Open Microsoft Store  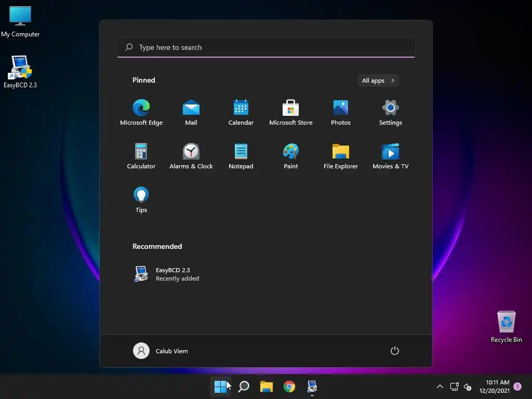291,113
